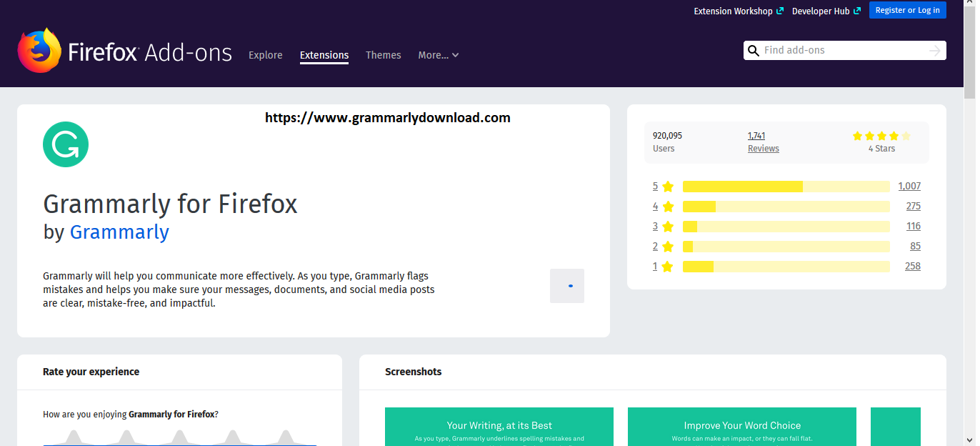Click the star icon in 3-star row
Image resolution: width=980 pixels, height=446 pixels.
[x=668, y=227]
